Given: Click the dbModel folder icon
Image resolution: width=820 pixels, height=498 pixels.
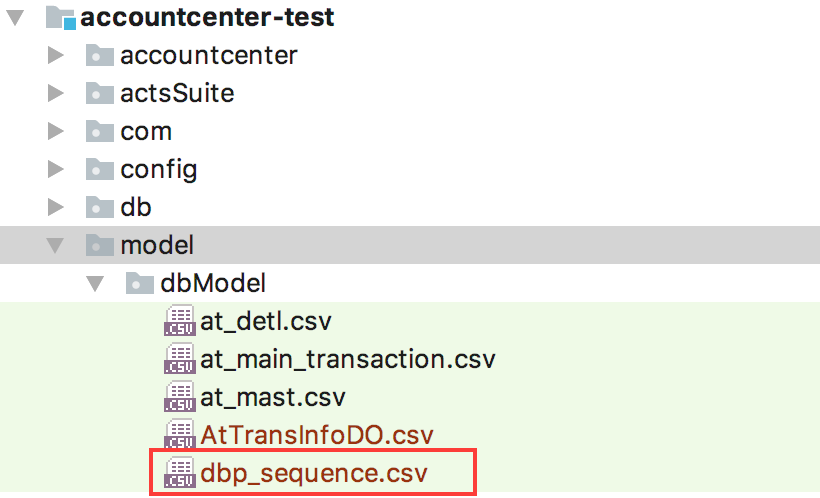Looking at the screenshot, I should [140, 283].
